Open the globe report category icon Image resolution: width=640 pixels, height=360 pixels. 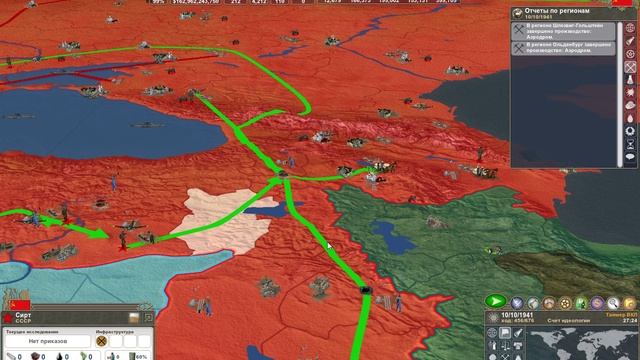coord(630,28)
